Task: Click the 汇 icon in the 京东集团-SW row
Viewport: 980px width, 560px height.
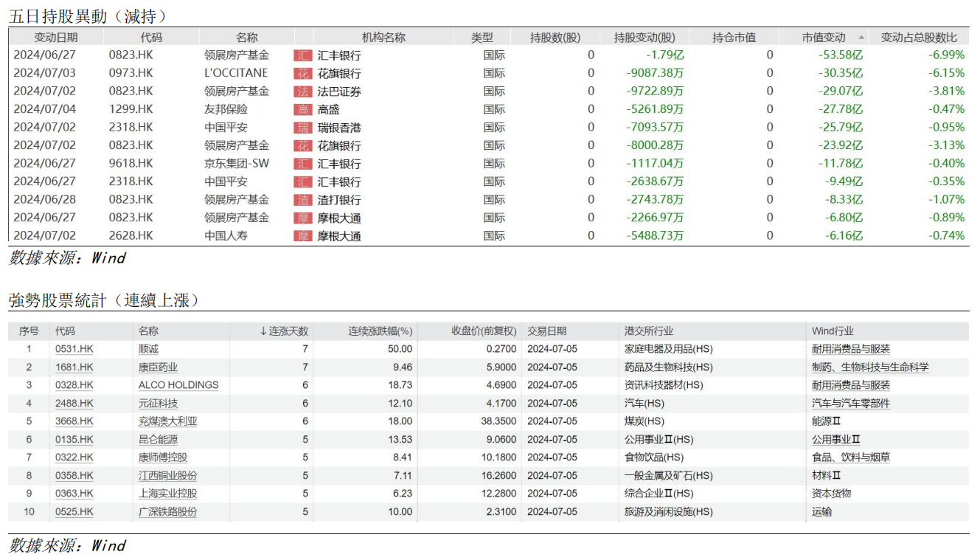Action: tap(304, 164)
